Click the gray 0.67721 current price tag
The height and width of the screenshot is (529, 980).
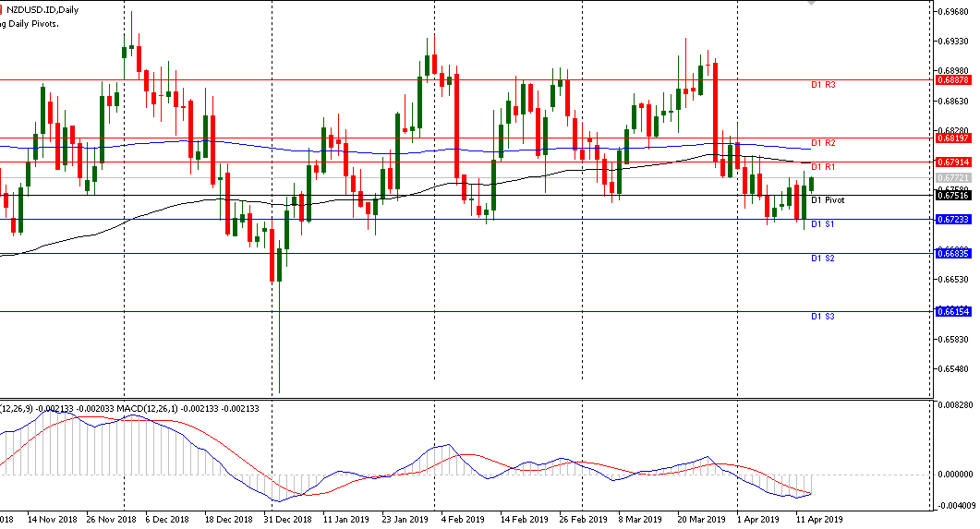pyautogui.click(x=953, y=178)
